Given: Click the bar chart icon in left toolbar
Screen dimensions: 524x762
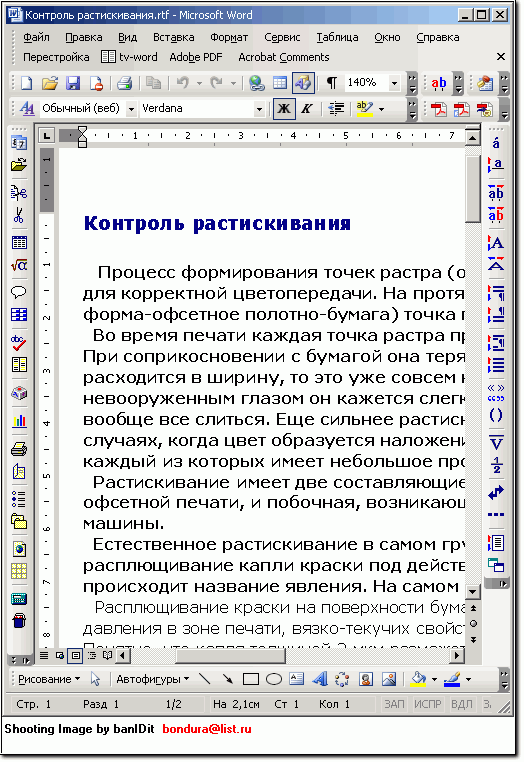Looking at the screenshot, I should point(19,421).
